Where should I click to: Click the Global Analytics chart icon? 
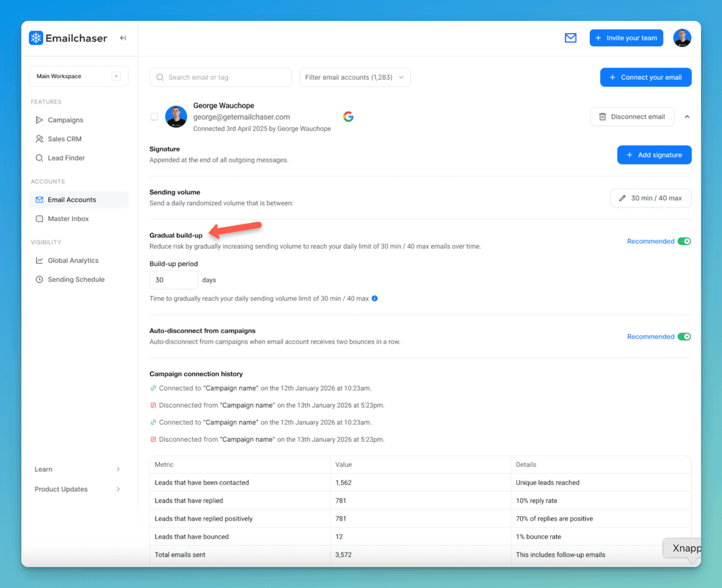(39, 260)
